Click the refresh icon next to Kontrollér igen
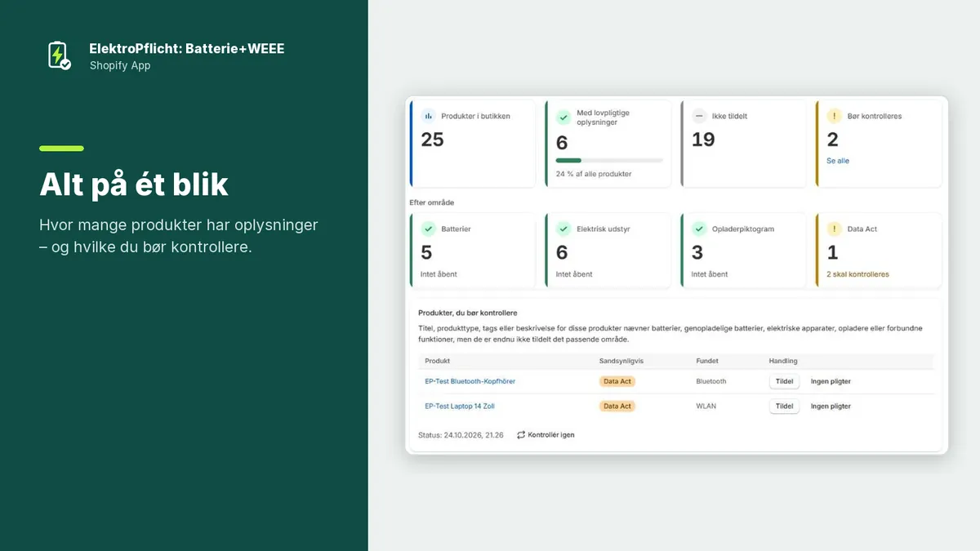 [x=521, y=435]
